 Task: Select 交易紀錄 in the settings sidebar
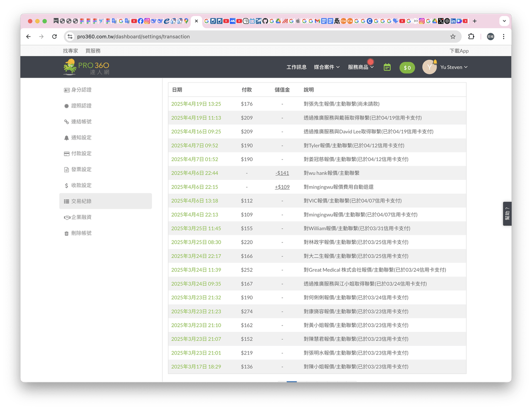(106, 201)
